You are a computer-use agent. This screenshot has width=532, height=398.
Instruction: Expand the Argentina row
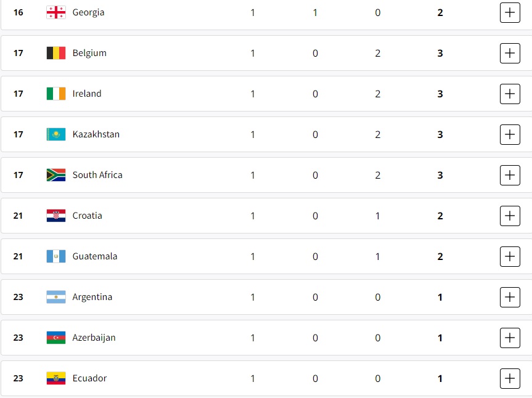coord(510,298)
